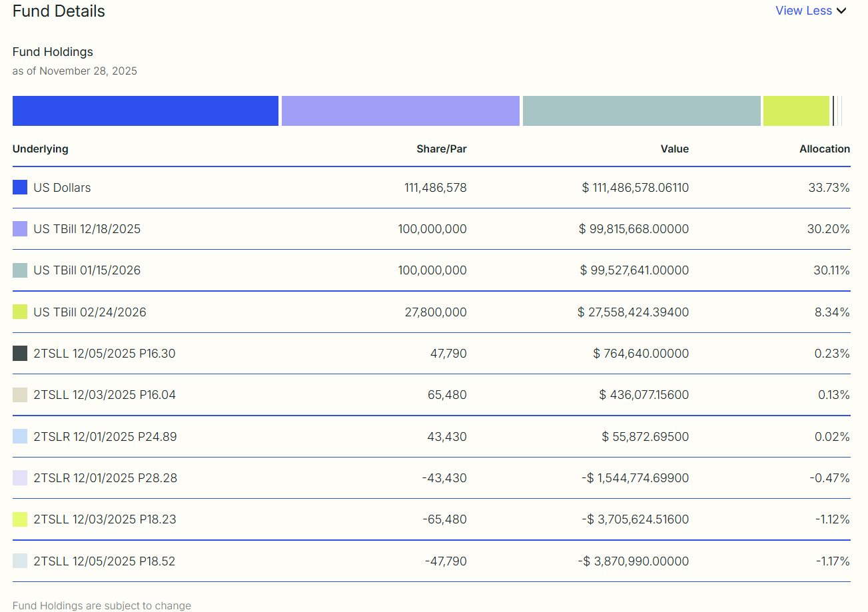Click the US TBill 01/15/2026 color swatch

[20, 270]
